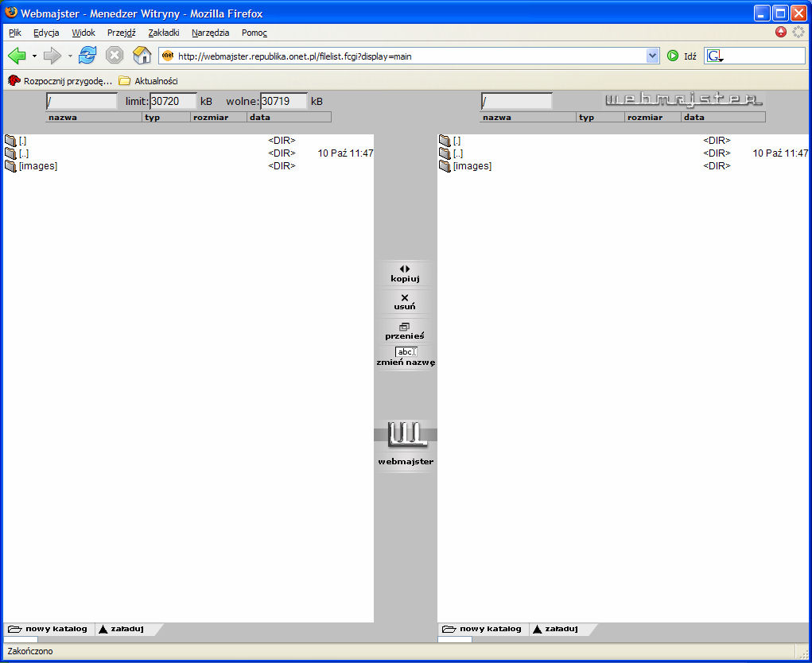The width and height of the screenshot is (812, 663).
Task: Click the red update notification icon
Action: 781,32
